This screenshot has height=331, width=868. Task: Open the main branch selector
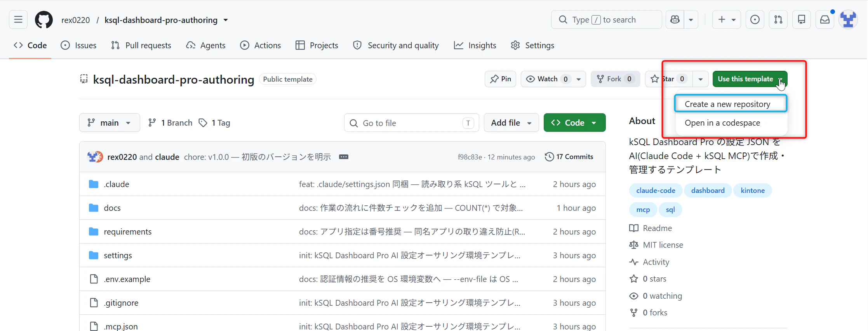[110, 123]
